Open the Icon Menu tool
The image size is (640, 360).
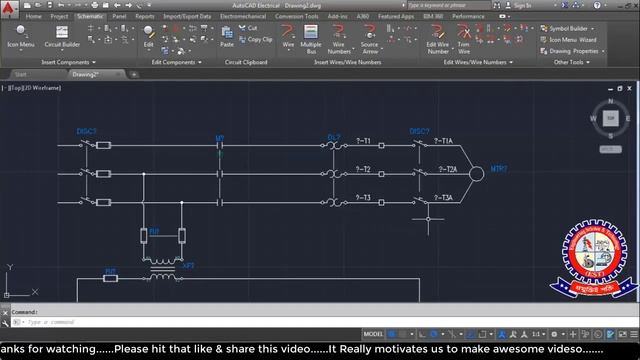20,36
